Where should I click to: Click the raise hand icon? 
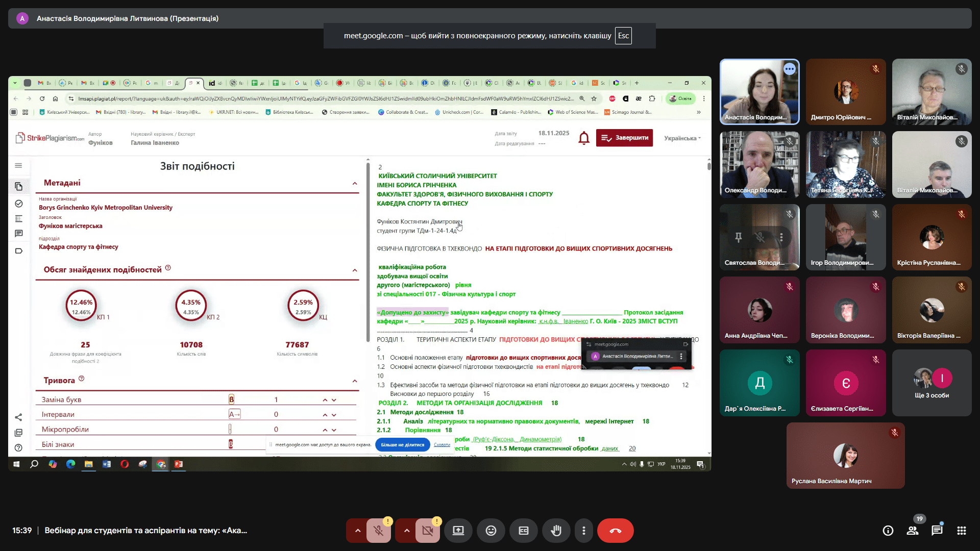(x=556, y=531)
